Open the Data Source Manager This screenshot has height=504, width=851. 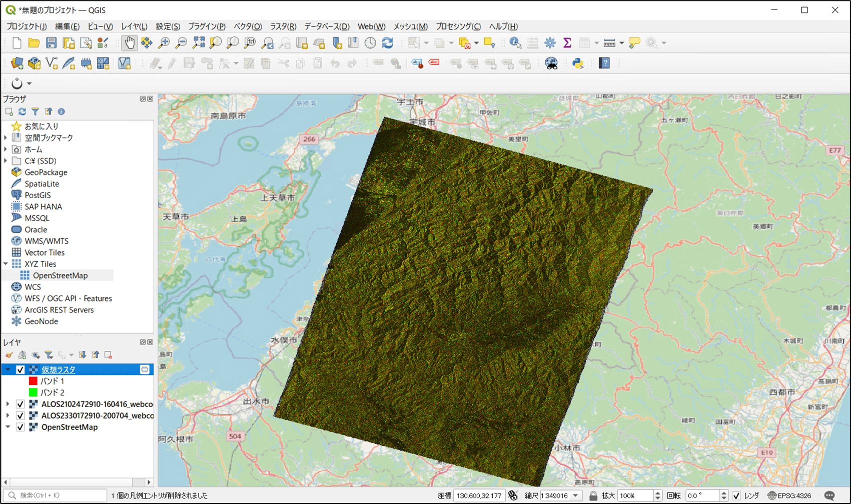point(17,63)
